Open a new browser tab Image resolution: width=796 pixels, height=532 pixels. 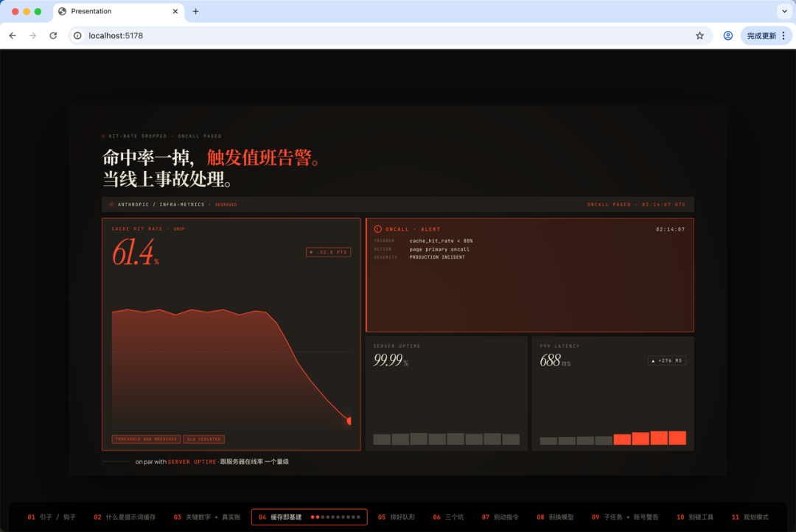(x=195, y=11)
